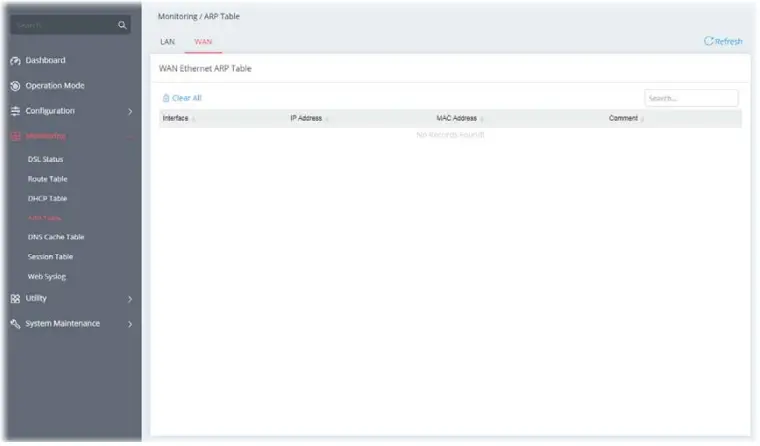The width and height of the screenshot is (760, 446).
Task: Expand the Configuration menu chevron
Action: coord(130,112)
